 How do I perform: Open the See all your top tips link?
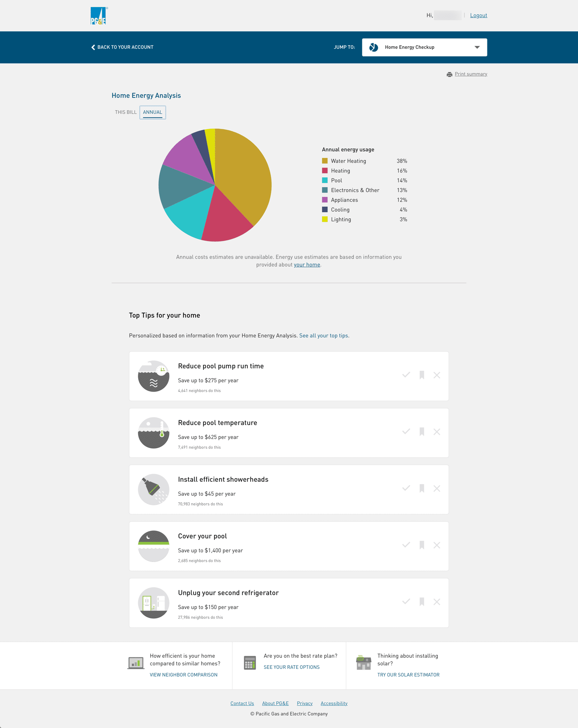coord(323,336)
